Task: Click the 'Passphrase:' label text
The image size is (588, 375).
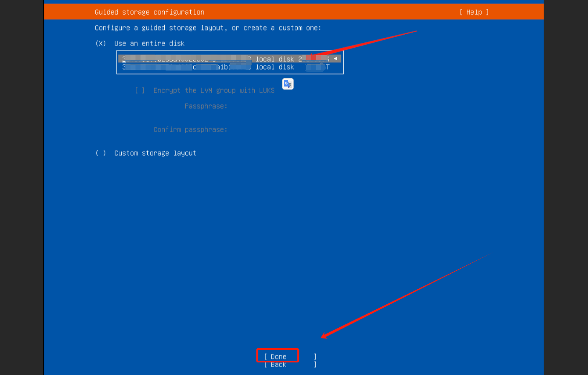Action: point(206,106)
